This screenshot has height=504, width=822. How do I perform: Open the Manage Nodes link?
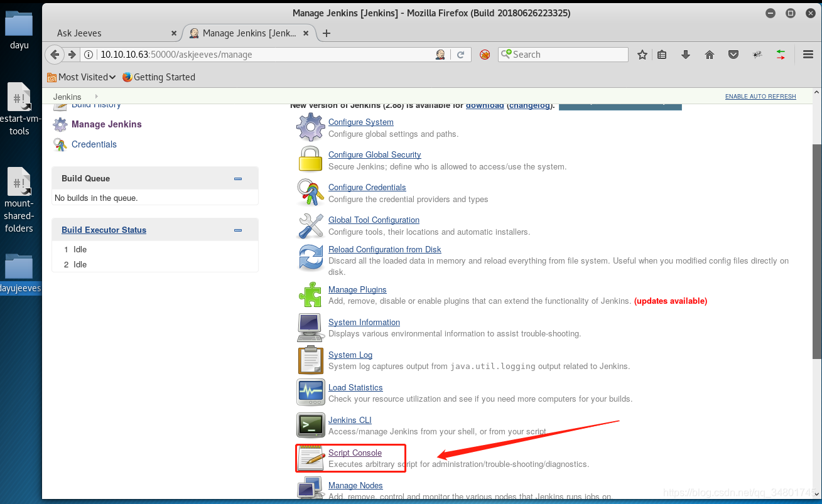355,486
